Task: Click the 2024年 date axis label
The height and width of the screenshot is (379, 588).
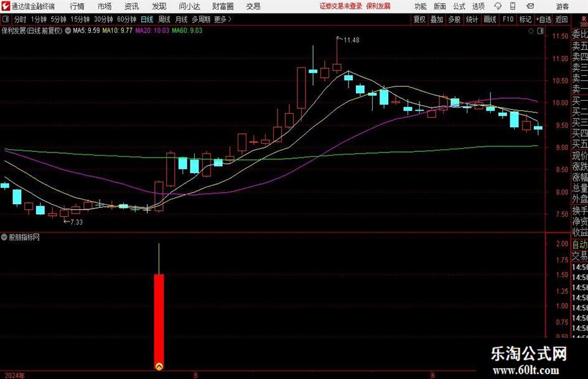Action: click(x=15, y=375)
